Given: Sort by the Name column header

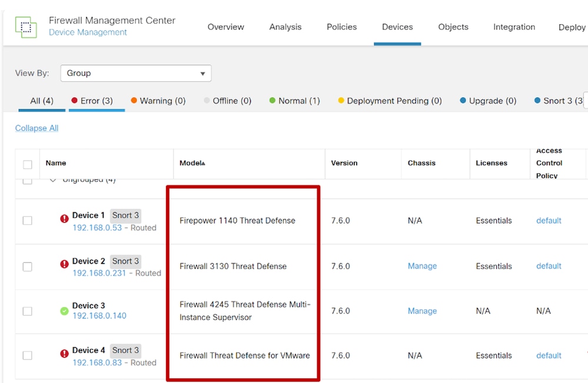Looking at the screenshot, I should coord(56,163).
